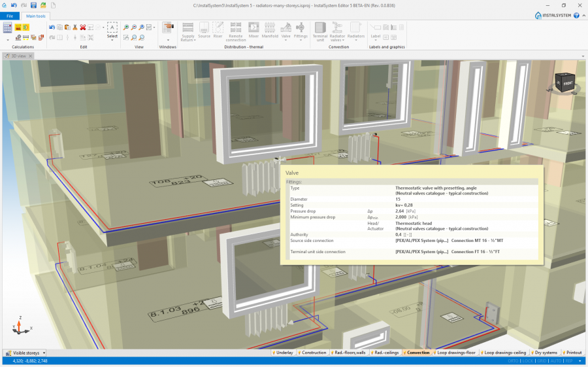Open the help question mark icon
Screen dimensions: 588x367
(576, 15)
